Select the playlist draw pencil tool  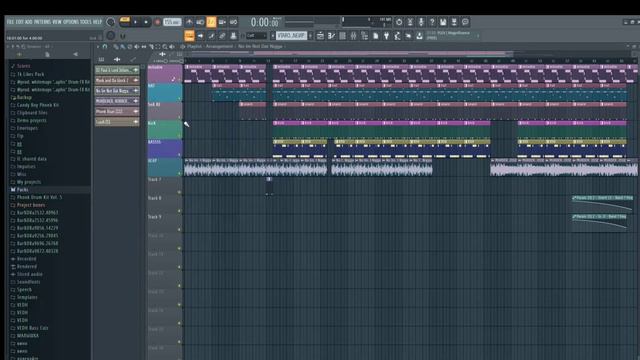point(116,47)
